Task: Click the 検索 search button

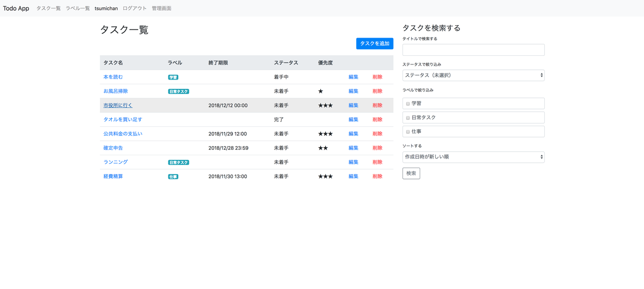Action: coord(411,174)
